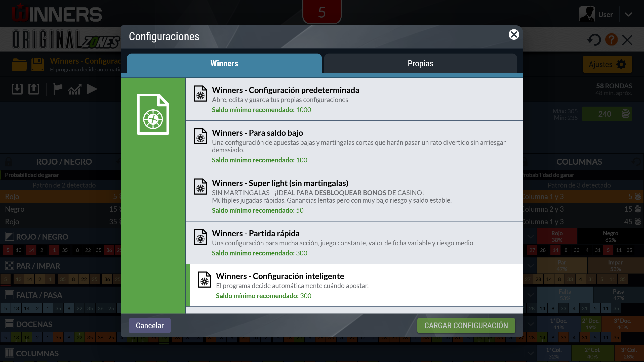The width and height of the screenshot is (644, 362).
Task: Click reset icon beside COLUMNAS header
Action: [x=637, y=161]
